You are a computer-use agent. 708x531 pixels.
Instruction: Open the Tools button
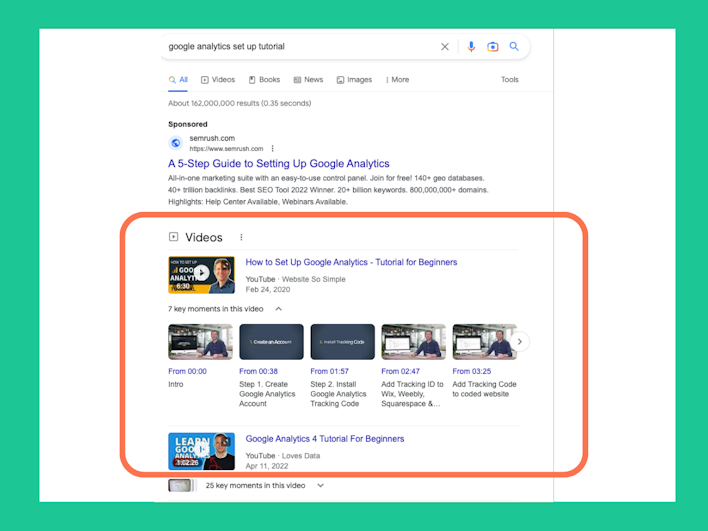tap(510, 79)
